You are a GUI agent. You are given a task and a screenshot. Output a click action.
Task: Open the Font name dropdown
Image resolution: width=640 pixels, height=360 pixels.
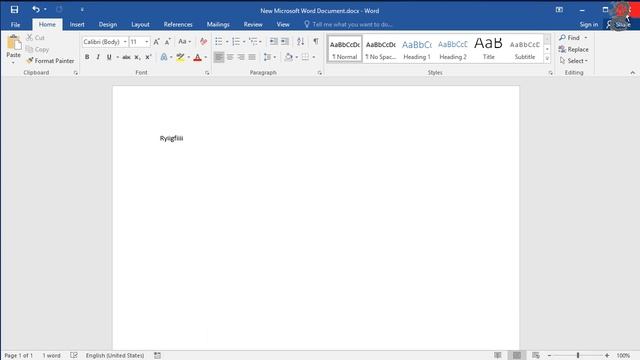tap(125, 42)
